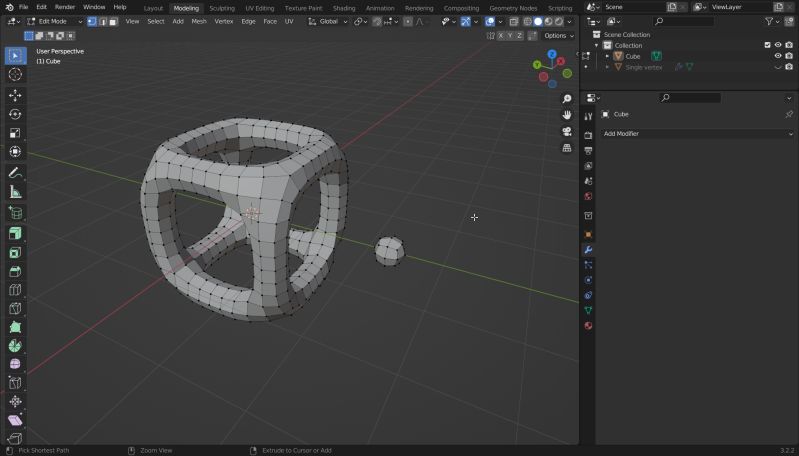
Task: Select the Scale tool
Action: 15,133
